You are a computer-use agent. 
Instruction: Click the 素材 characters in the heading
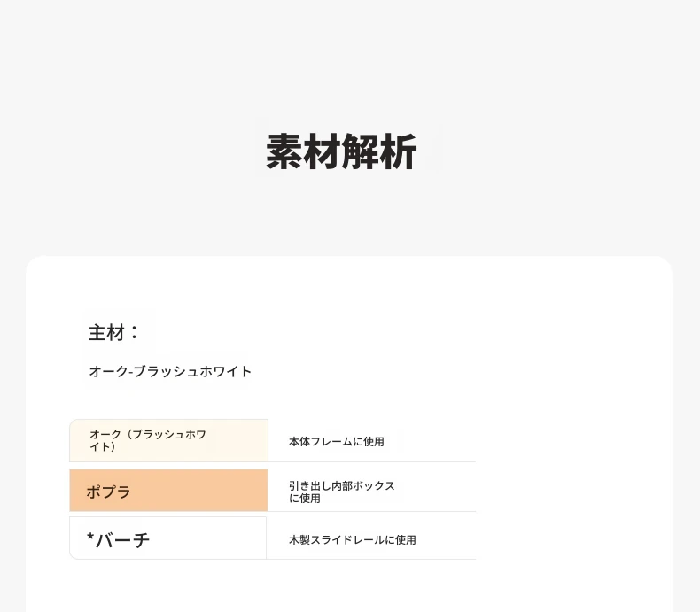click(304, 151)
